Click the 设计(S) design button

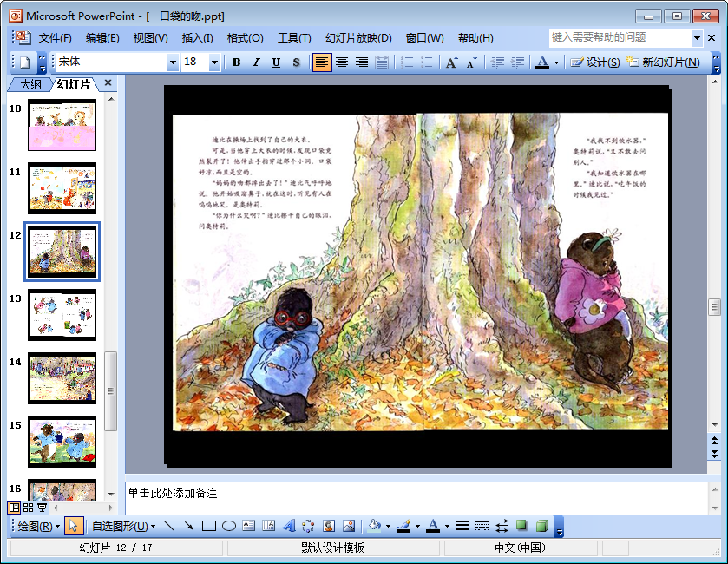coord(595,62)
